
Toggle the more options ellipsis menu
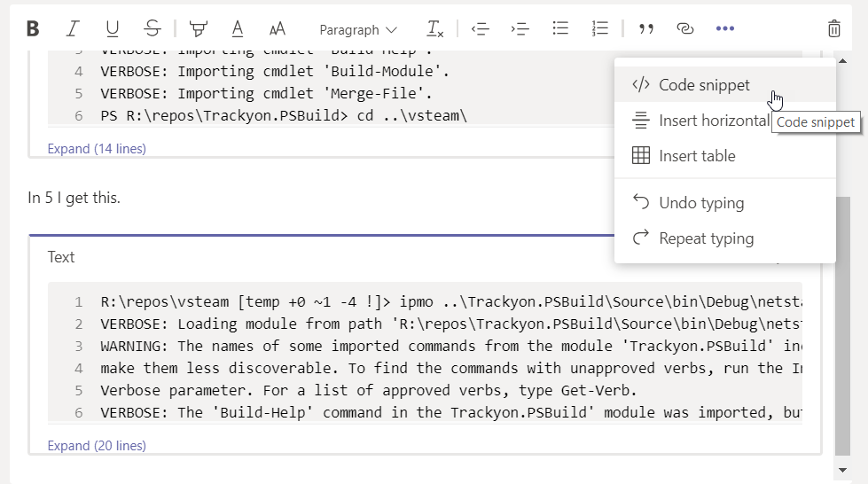pos(725,28)
